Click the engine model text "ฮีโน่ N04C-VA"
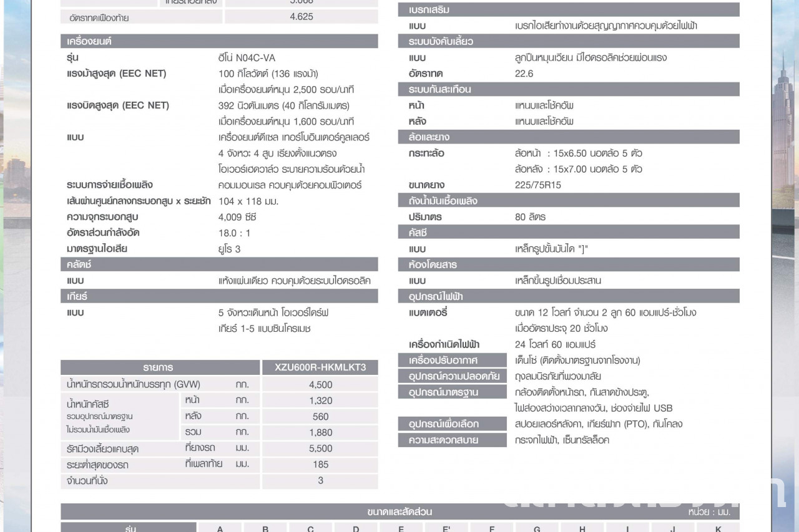The width and height of the screenshot is (799, 532). point(247,58)
